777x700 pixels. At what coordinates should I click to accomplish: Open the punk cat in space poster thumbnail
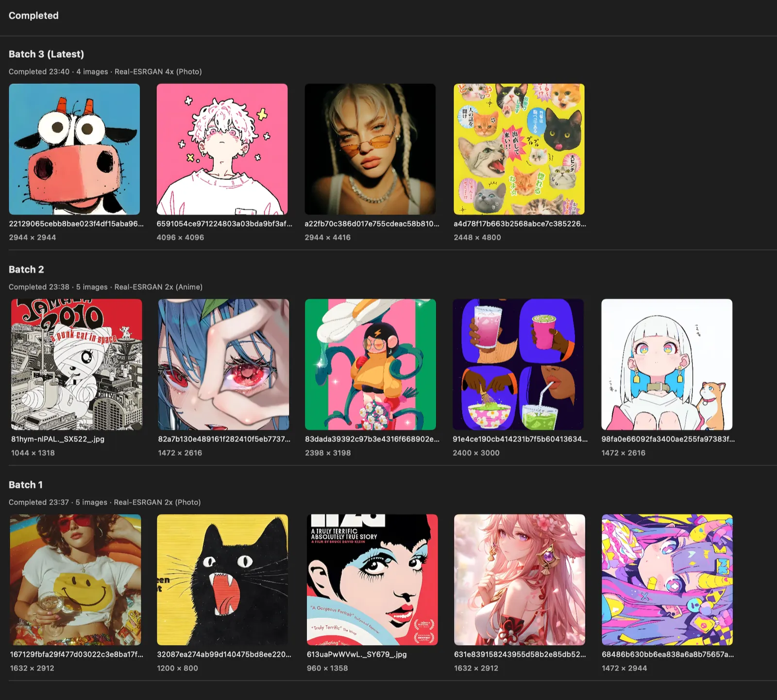point(77,364)
